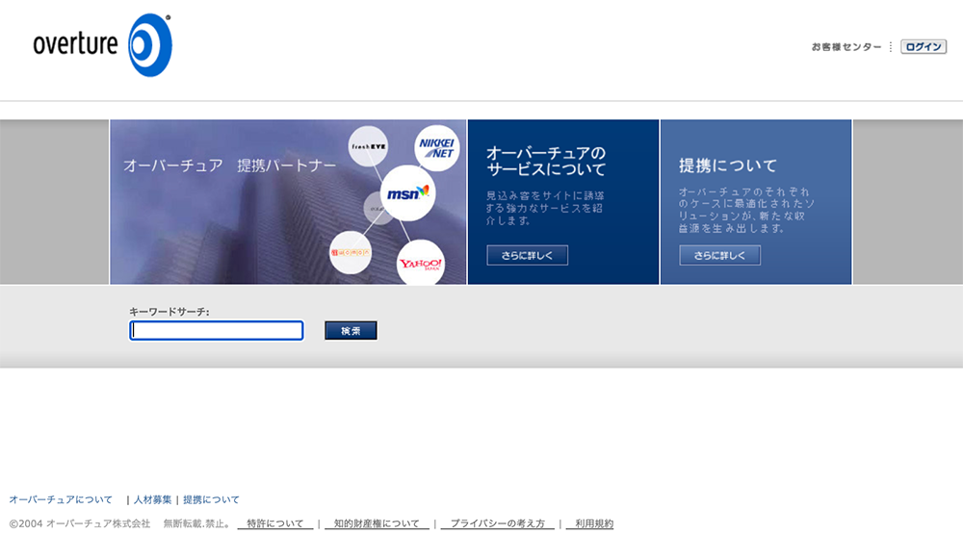Image resolution: width=963 pixels, height=560 pixels.
Task: Click the 検索 search button
Action: click(351, 331)
